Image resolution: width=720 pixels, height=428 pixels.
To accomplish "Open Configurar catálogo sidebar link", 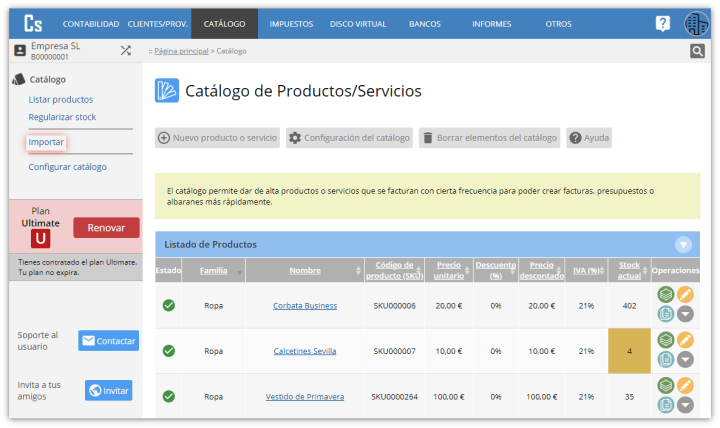I will [68, 167].
